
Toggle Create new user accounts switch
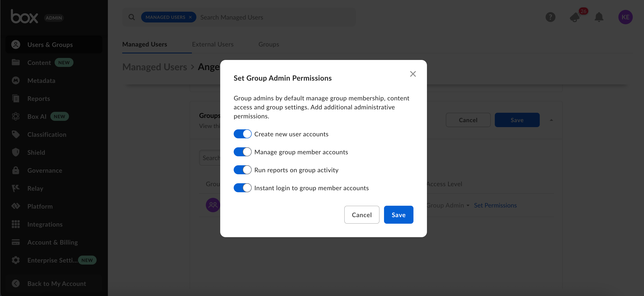tap(242, 134)
